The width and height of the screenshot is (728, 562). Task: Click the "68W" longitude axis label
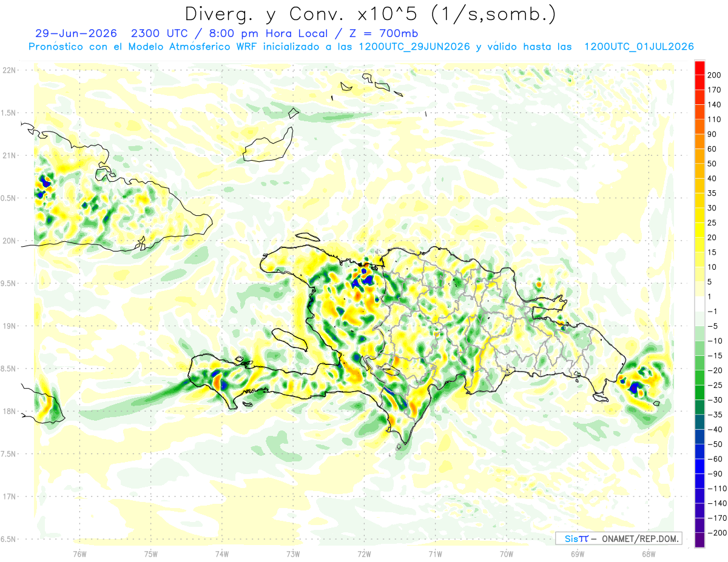click(x=648, y=554)
